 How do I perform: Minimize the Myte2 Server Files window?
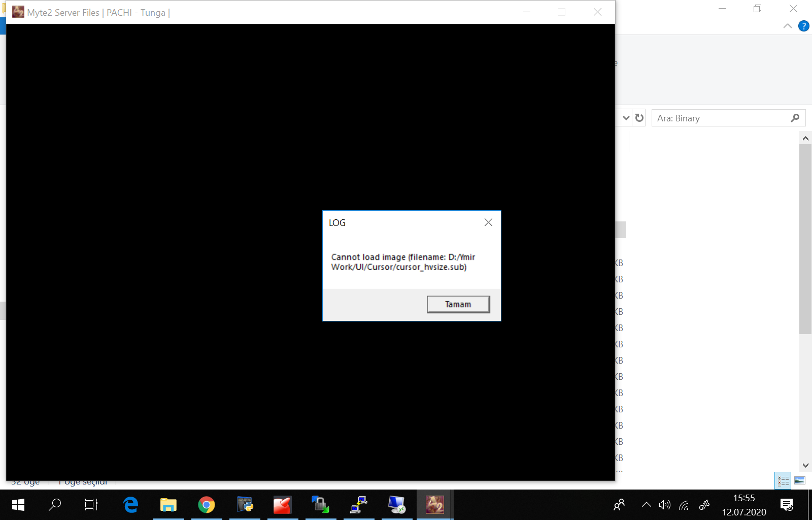tap(527, 12)
